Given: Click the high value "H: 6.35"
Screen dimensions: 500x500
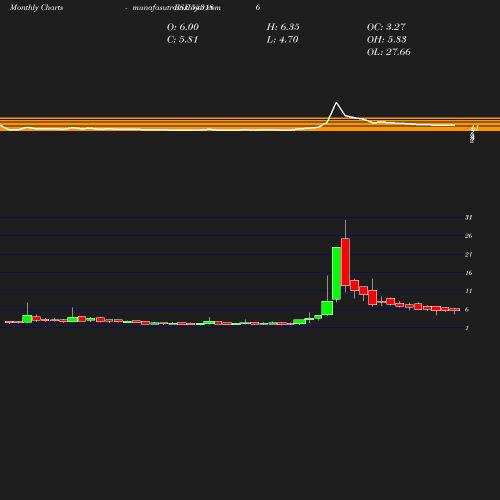Looking at the screenshot, I should click(x=283, y=27).
